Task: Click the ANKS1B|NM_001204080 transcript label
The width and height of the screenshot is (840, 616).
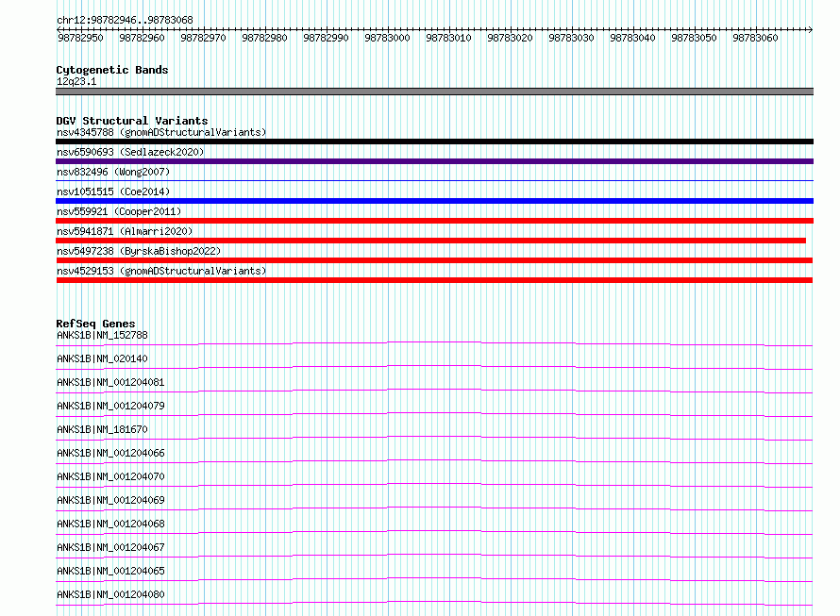Action: (x=110, y=594)
